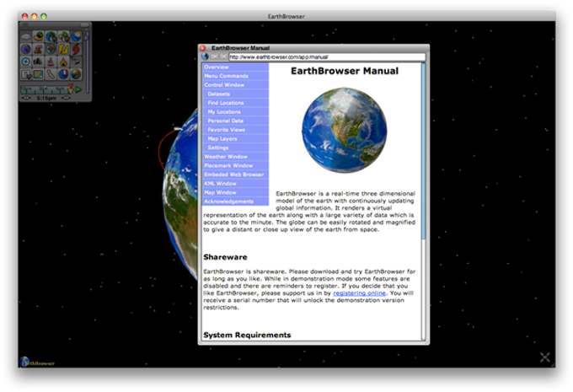Click the full-screen X icon at bottom right

[544, 357]
